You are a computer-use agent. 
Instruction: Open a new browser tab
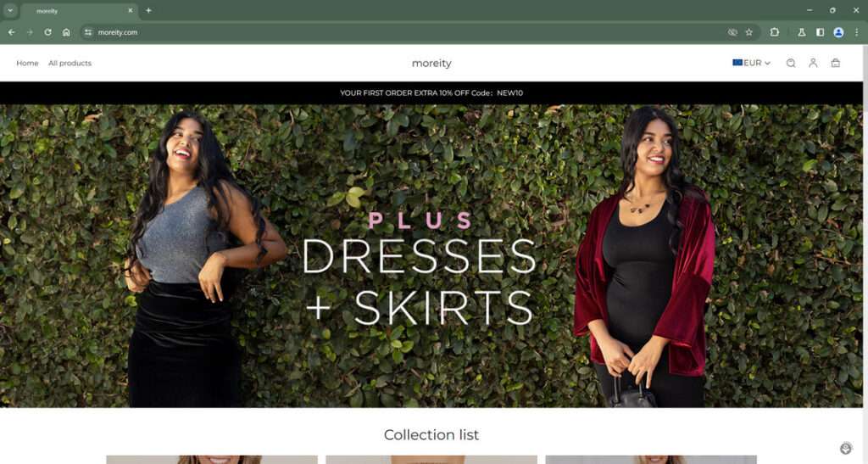[148, 10]
